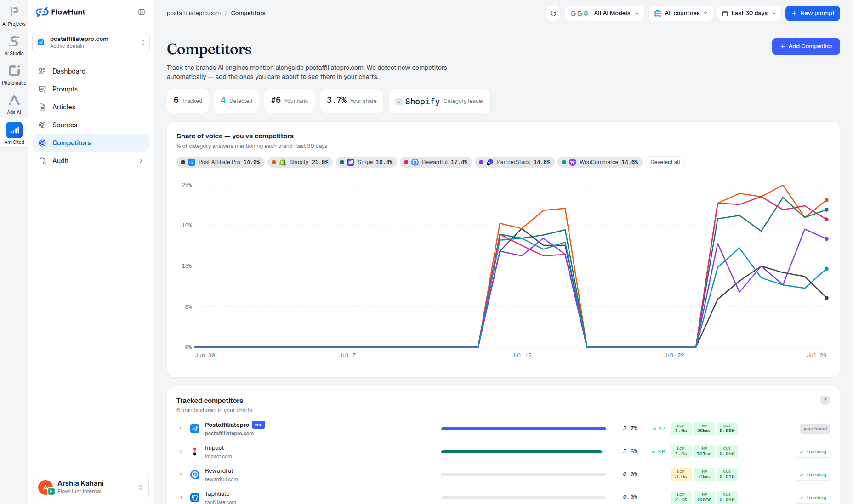Click the tracked competitors count badge 7
This screenshot has width=853, height=504.
pos(825,400)
